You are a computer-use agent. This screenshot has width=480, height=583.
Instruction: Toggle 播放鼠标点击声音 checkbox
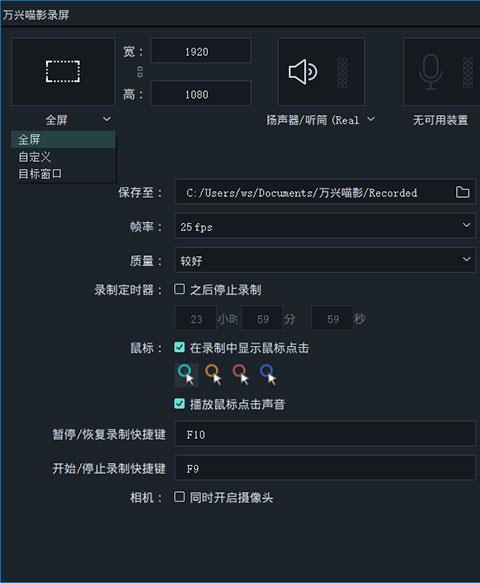(180, 404)
